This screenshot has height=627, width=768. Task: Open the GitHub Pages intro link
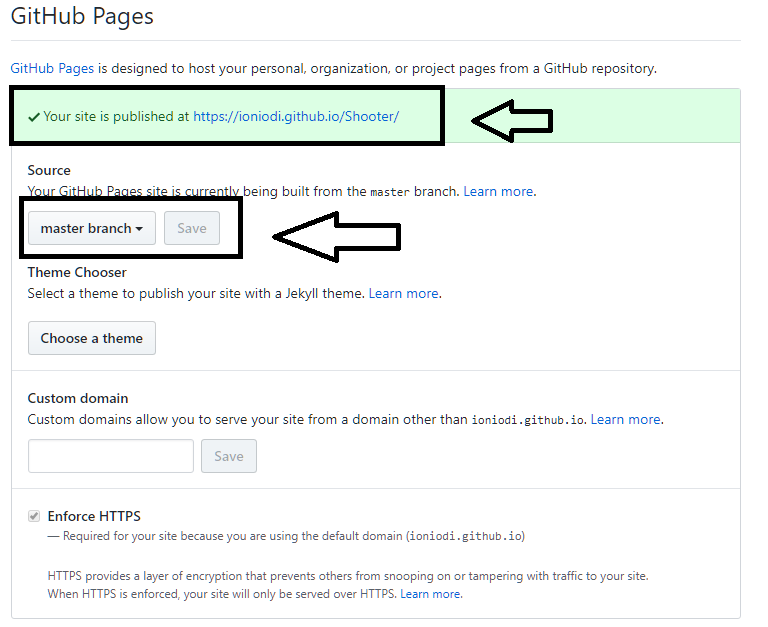click(x=52, y=68)
